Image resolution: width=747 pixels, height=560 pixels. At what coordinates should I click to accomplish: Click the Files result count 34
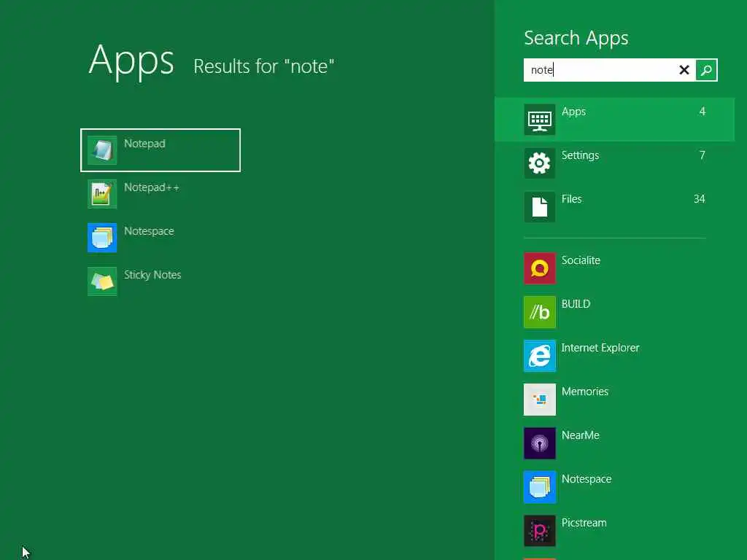click(700, 199)
